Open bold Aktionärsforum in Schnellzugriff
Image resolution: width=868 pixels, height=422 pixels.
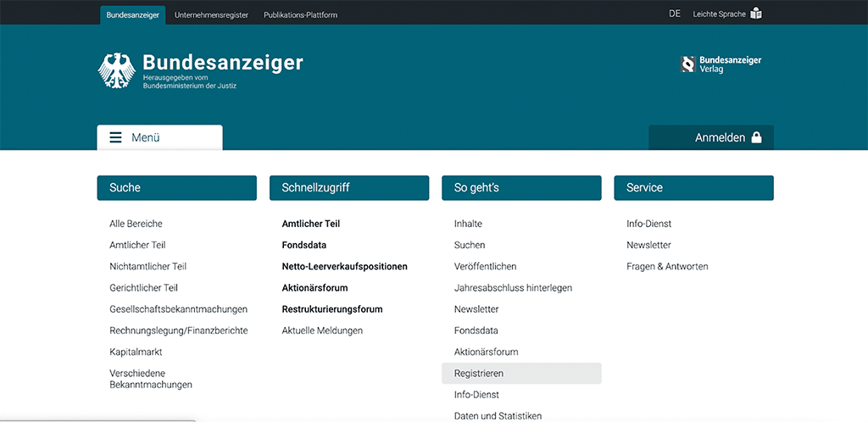click(x=315, y=288)
